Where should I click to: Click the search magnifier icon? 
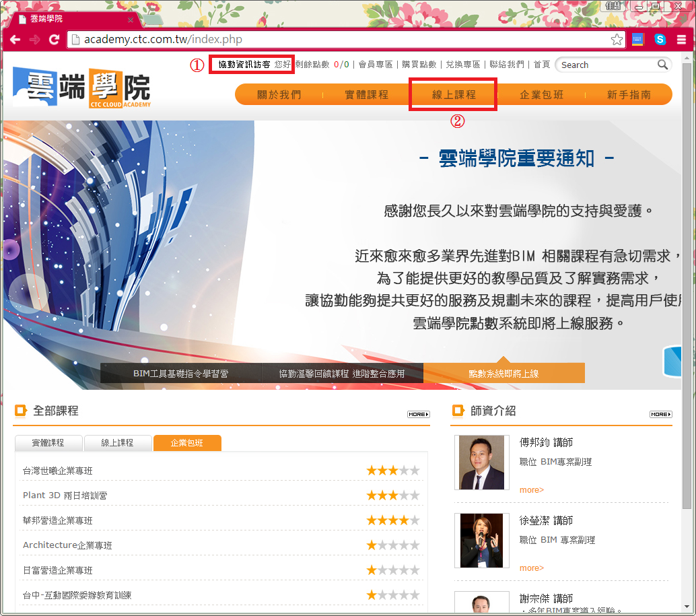tap(662, 65)
